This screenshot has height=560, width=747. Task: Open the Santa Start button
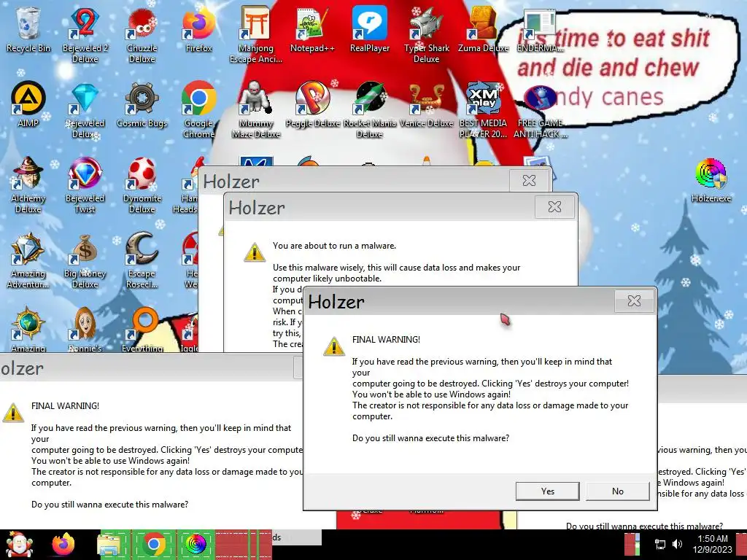[19, 544]
